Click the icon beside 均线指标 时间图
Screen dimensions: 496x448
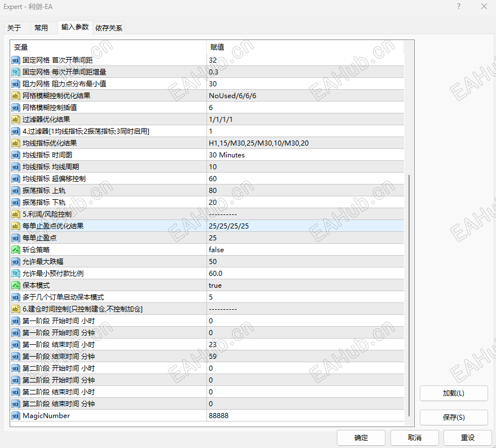tap(15, 155)
